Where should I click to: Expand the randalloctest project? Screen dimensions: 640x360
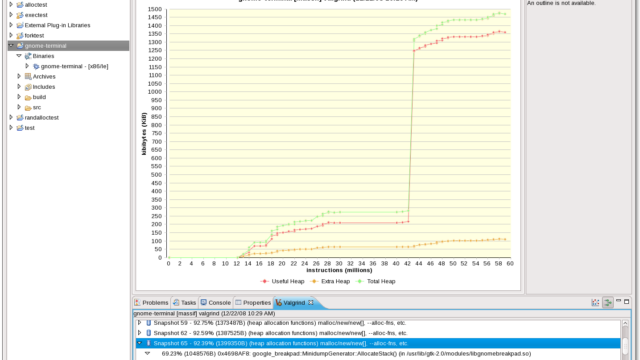11,117
